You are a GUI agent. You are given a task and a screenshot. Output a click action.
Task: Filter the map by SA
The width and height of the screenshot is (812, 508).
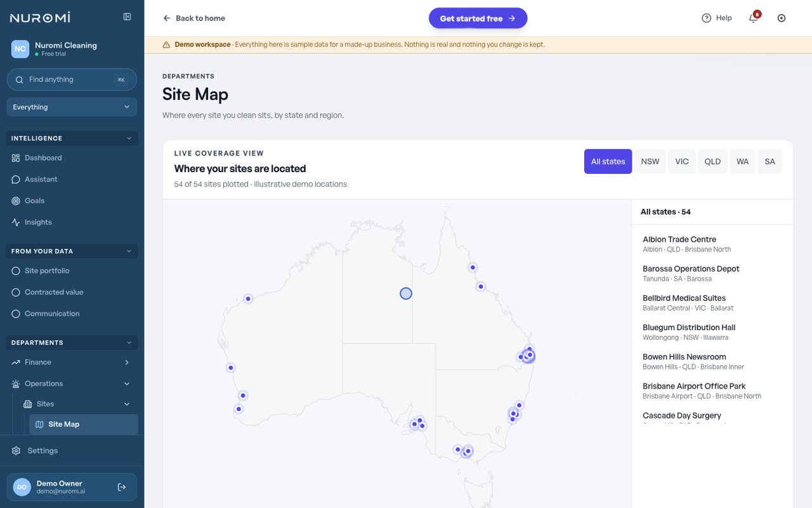[770, 161]
